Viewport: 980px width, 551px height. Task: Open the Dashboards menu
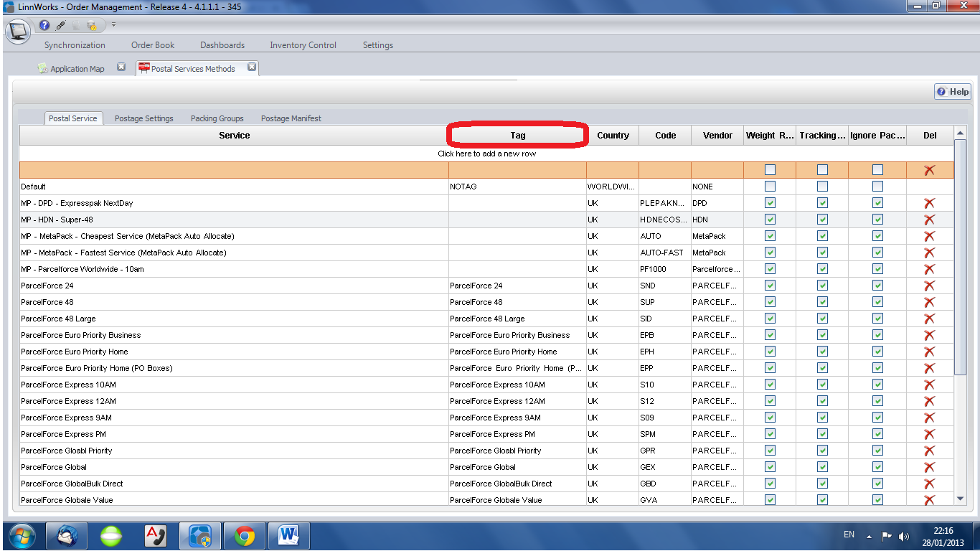(x=222, y=45)
